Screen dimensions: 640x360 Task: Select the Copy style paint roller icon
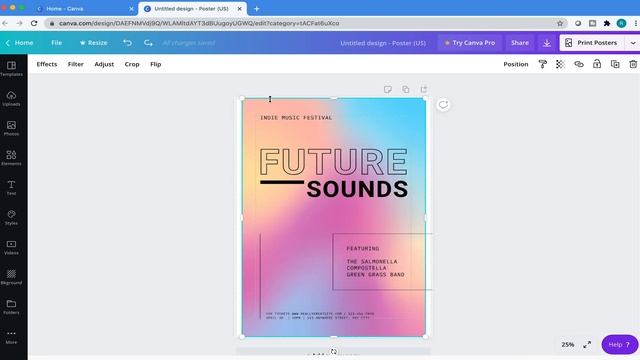542,64
